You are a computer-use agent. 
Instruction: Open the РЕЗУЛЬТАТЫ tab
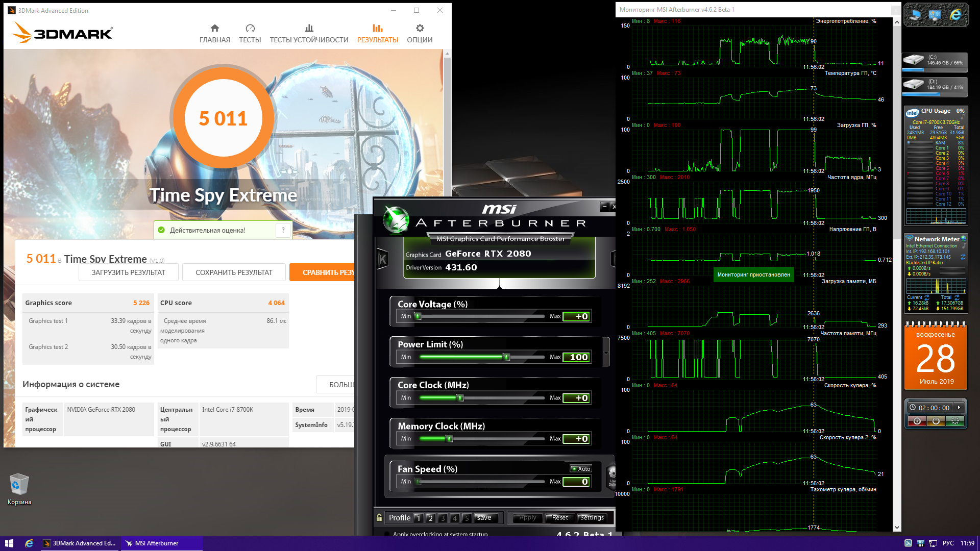click(377, 34)
